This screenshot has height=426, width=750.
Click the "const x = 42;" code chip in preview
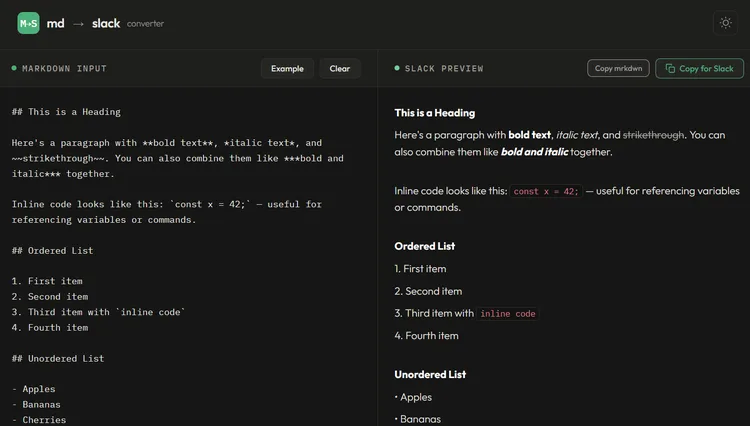tap(545, 191)
